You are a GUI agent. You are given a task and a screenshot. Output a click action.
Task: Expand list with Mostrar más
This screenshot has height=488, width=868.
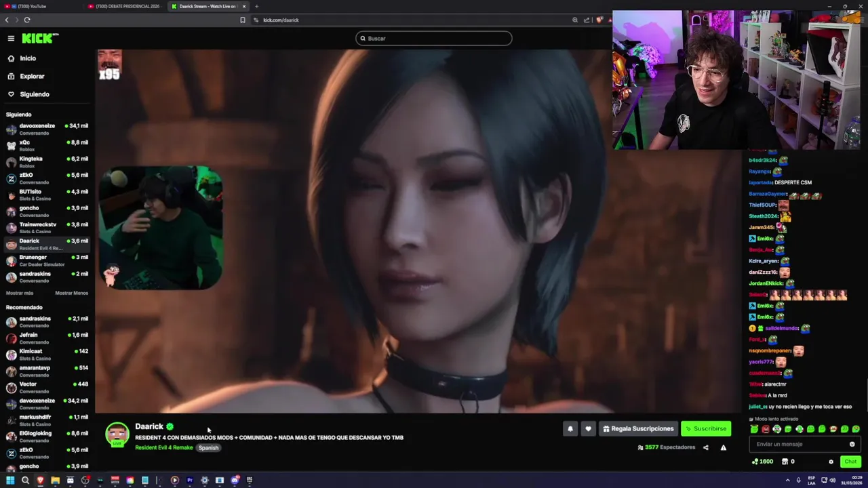pos(20,293)
